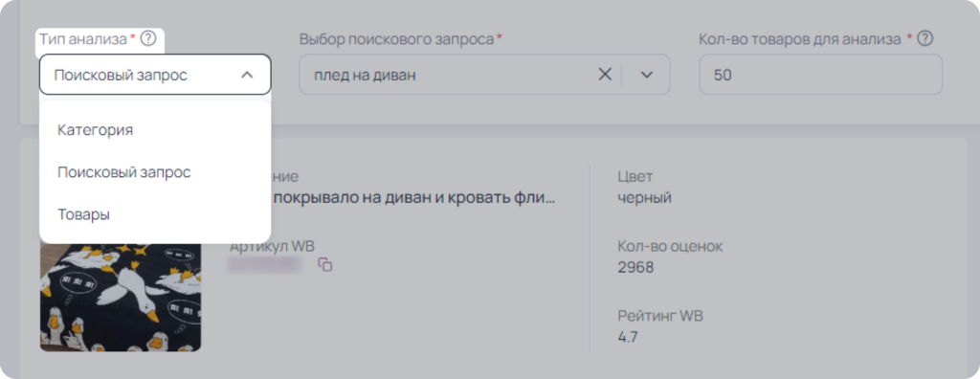Viewport: 980px width, 379px height.
Task: Select the Кол-во оценок label
Action: (x=670, y=246)
